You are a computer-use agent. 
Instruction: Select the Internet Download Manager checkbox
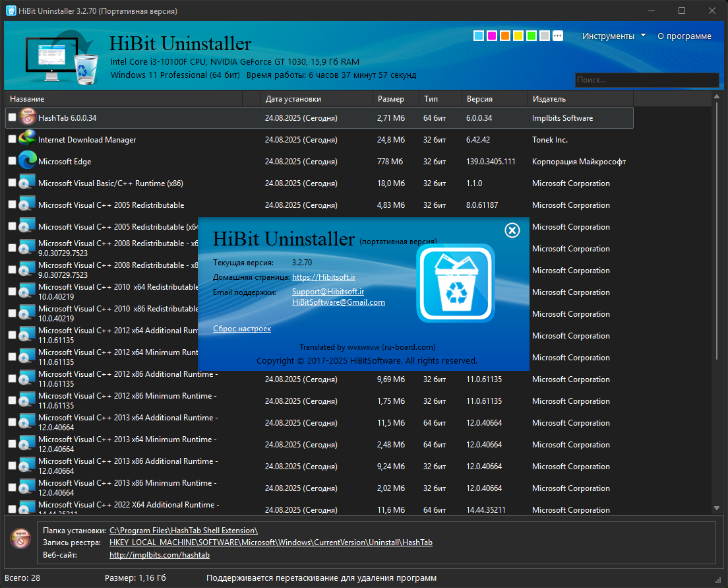[11, 139]
